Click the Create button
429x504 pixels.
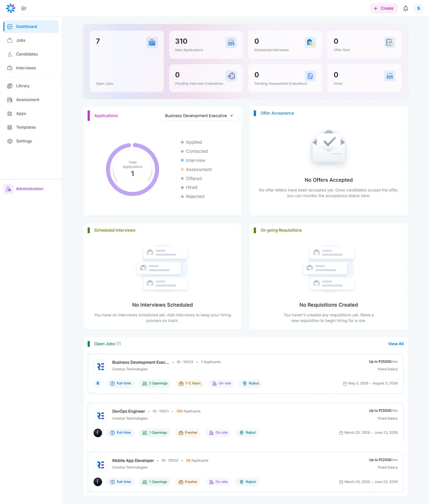click(x=383, y=8)
